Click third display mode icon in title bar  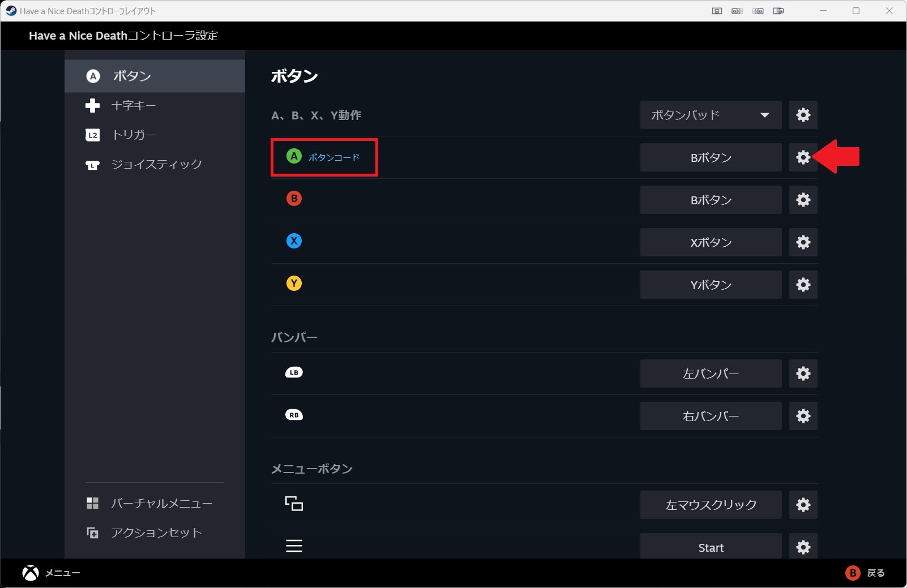[x=758, y=11]
